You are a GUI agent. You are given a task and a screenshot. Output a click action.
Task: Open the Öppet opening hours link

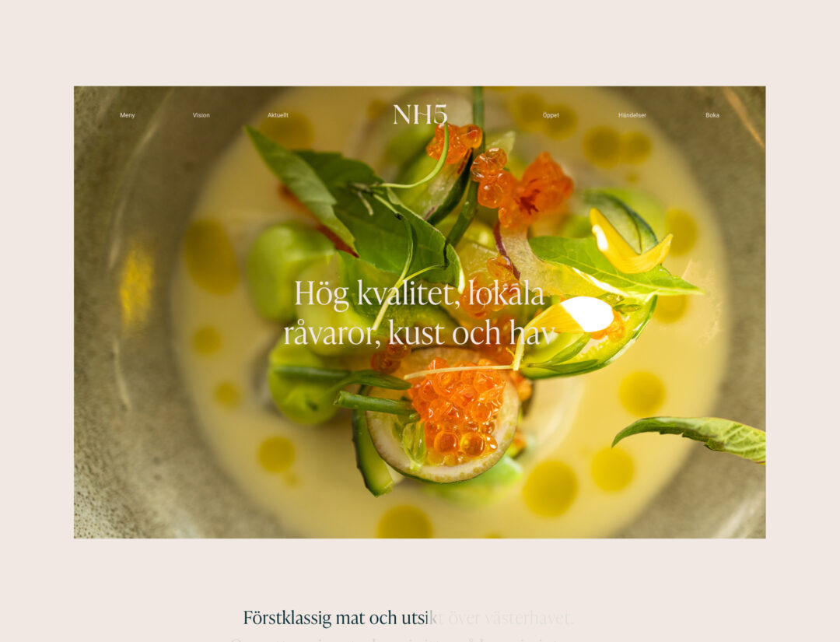[x=551, y=115]
